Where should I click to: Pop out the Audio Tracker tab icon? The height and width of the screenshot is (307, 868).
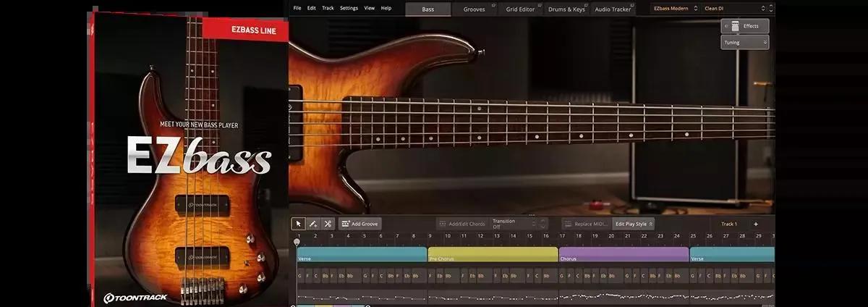[x=632, y=5]
